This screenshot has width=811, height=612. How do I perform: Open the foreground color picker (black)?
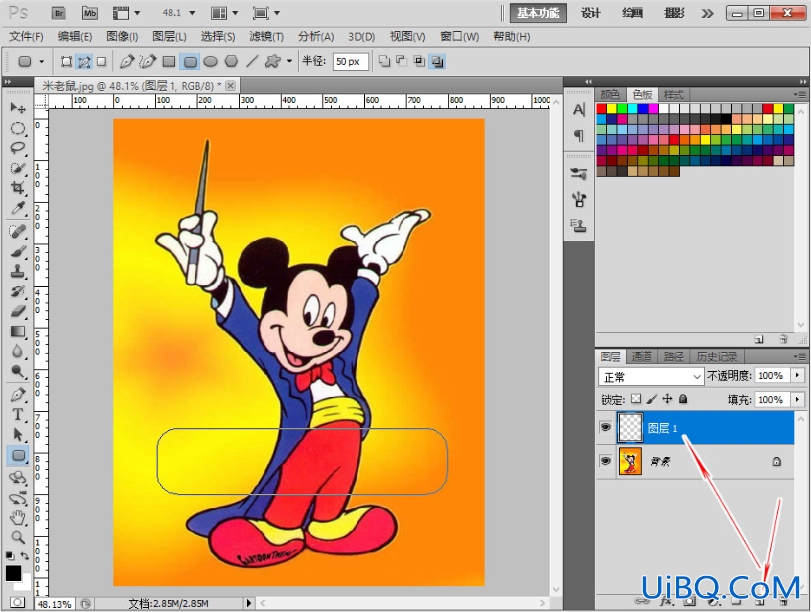(13, 573)
